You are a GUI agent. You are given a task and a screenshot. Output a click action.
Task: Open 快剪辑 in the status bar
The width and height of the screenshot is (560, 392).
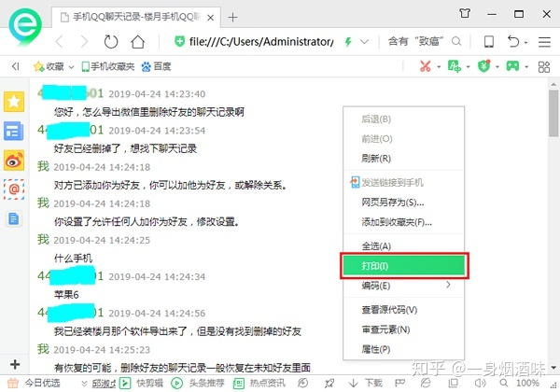[x=141, y=383]
